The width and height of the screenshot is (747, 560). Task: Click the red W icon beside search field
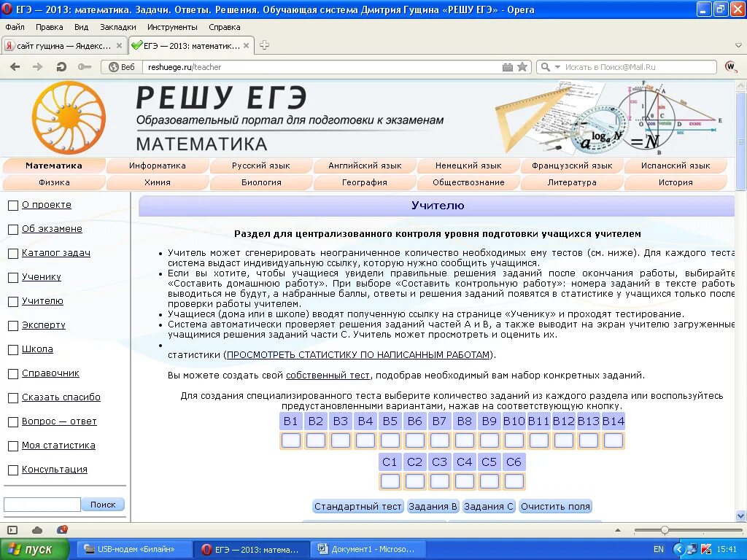pos(730,66)
